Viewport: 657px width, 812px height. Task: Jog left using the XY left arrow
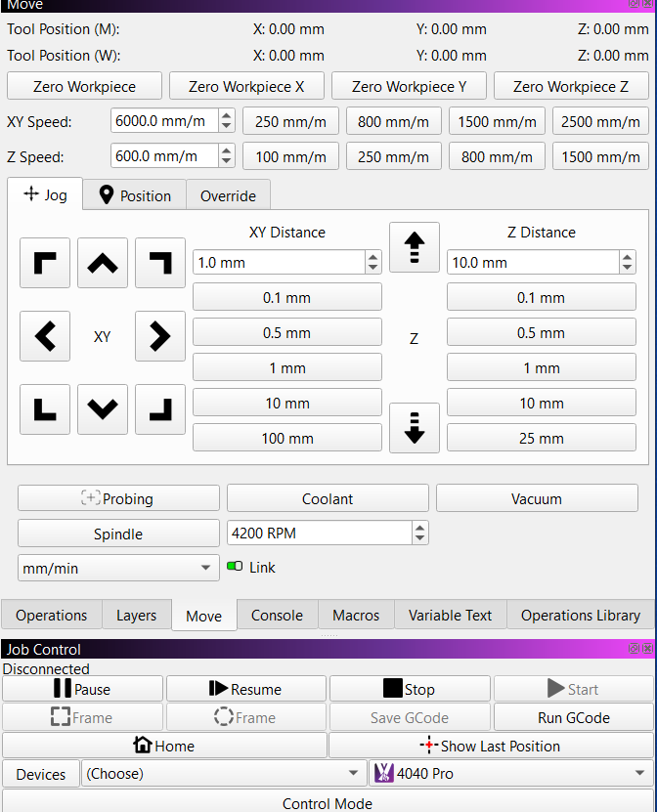[45, 336]
